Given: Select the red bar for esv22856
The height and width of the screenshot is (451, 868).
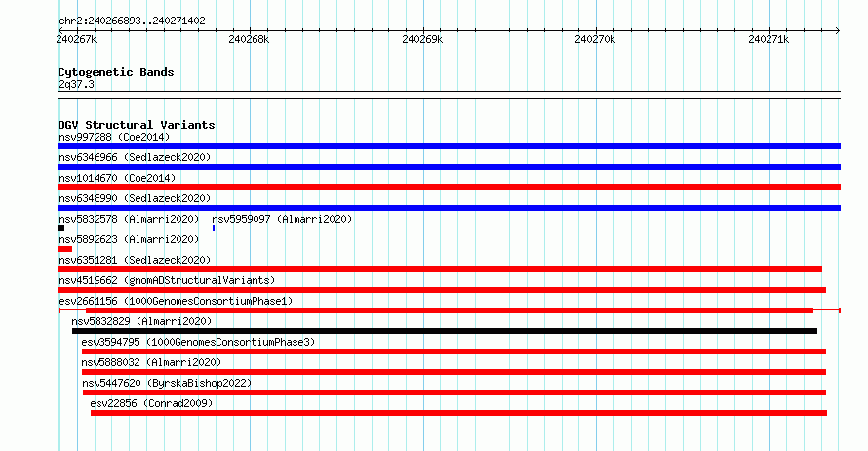Looking at the screenshot, I should pos(459,413).
